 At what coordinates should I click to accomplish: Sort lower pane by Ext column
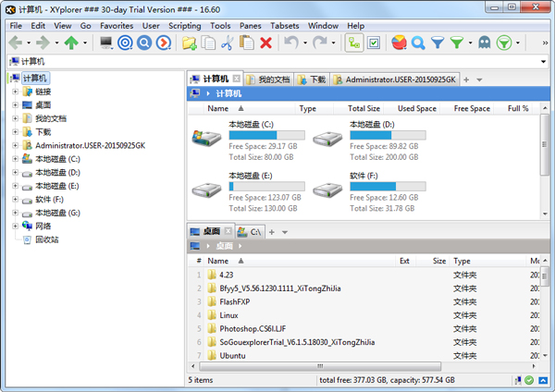tap(404, 261)
